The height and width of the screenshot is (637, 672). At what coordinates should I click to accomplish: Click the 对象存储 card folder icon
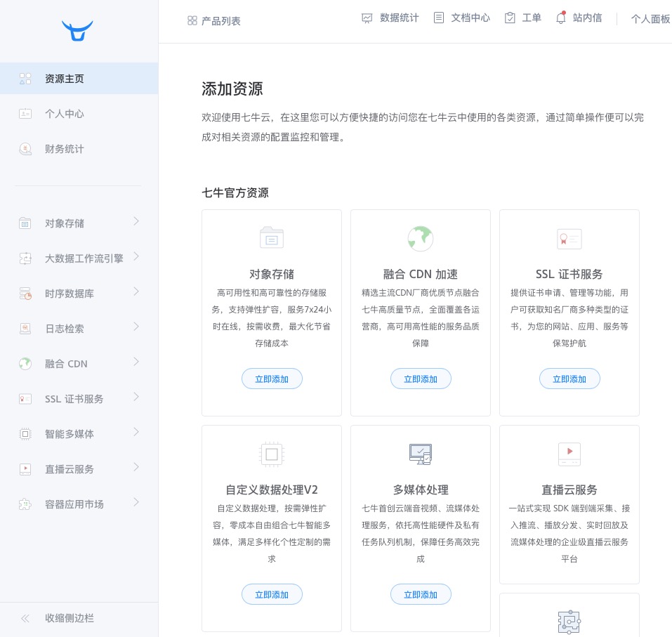click(x=272, y=237)
